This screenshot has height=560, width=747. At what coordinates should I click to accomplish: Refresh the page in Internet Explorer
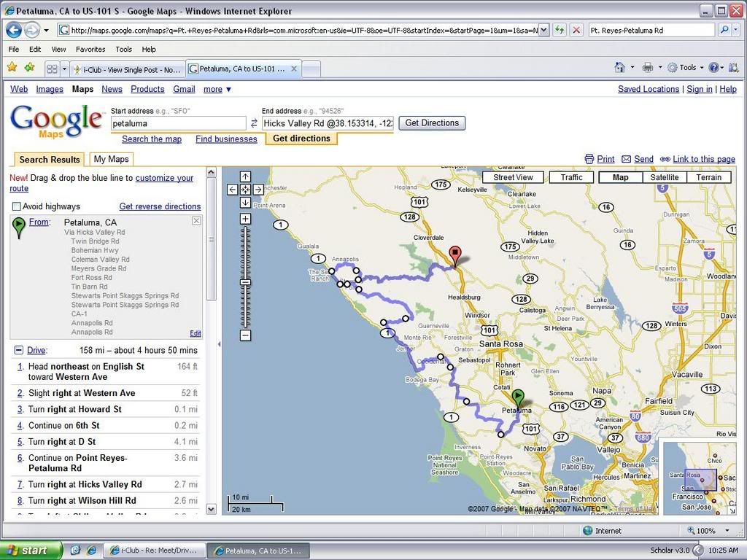(x=560, y=30)
